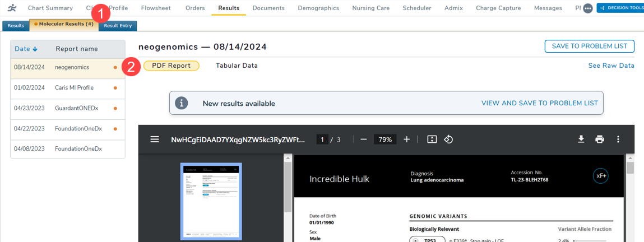
Task: Open the PDF viewer sidebar menu icon
Action: tap(155, 139)
